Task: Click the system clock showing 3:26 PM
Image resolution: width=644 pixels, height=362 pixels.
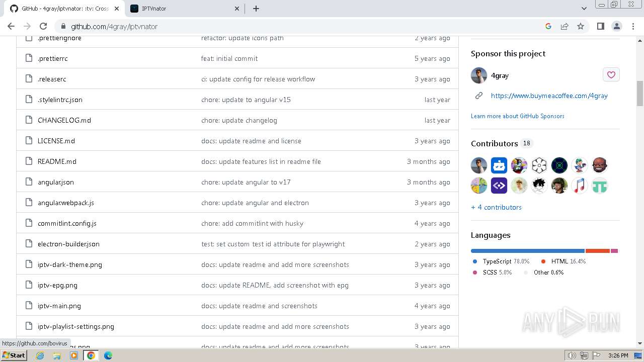Action: [x=618, y=355]
